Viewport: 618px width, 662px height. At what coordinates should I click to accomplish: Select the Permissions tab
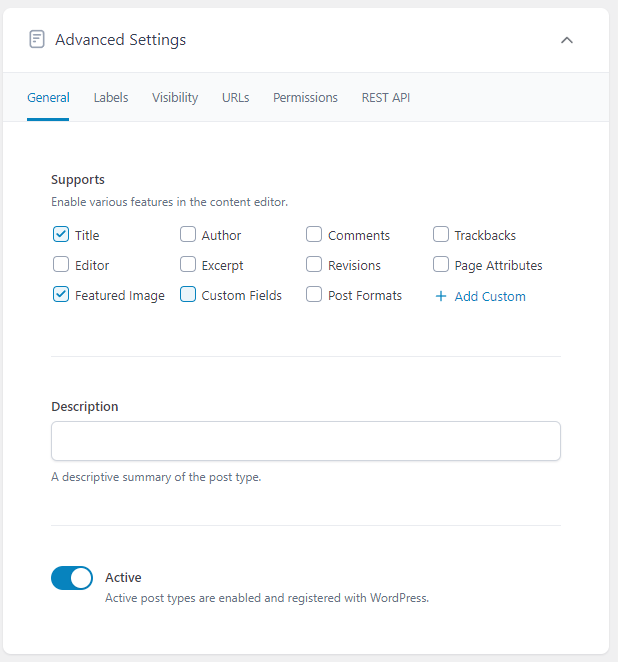[x=305, y=98]
